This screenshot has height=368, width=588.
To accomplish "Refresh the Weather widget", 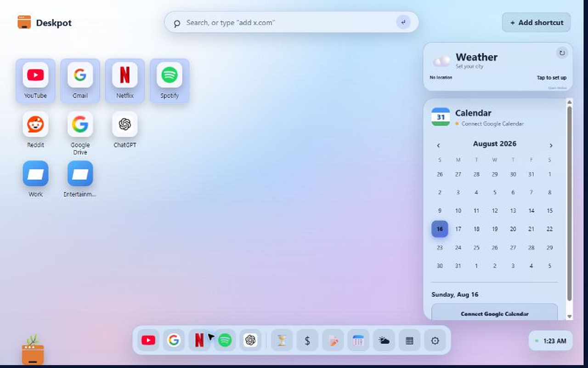I will click(562, 53).
